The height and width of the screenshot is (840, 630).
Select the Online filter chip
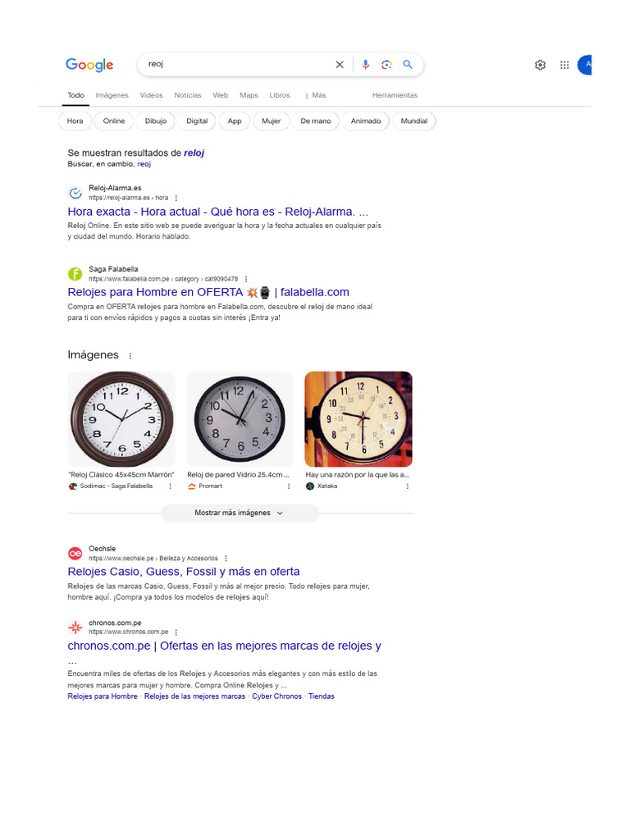pyautogui.click(x=114, y=121)
